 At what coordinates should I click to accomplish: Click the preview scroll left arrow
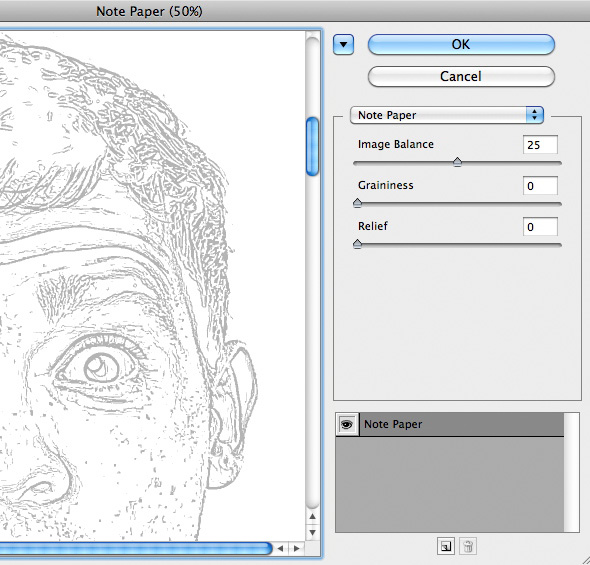tap(280, 548)
